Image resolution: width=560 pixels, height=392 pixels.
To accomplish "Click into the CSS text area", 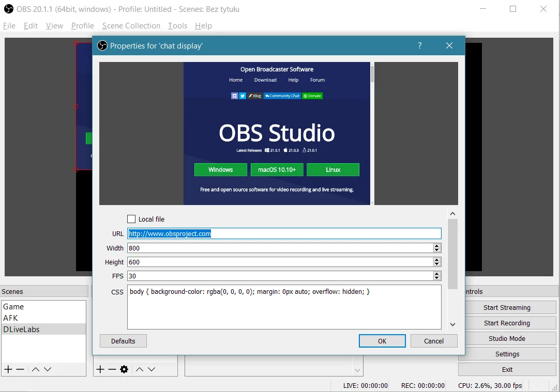I will coord(284,307).
